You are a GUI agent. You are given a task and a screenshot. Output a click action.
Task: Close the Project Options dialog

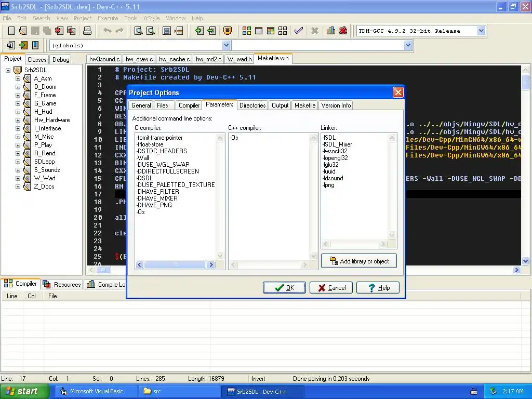pos(398,92)
